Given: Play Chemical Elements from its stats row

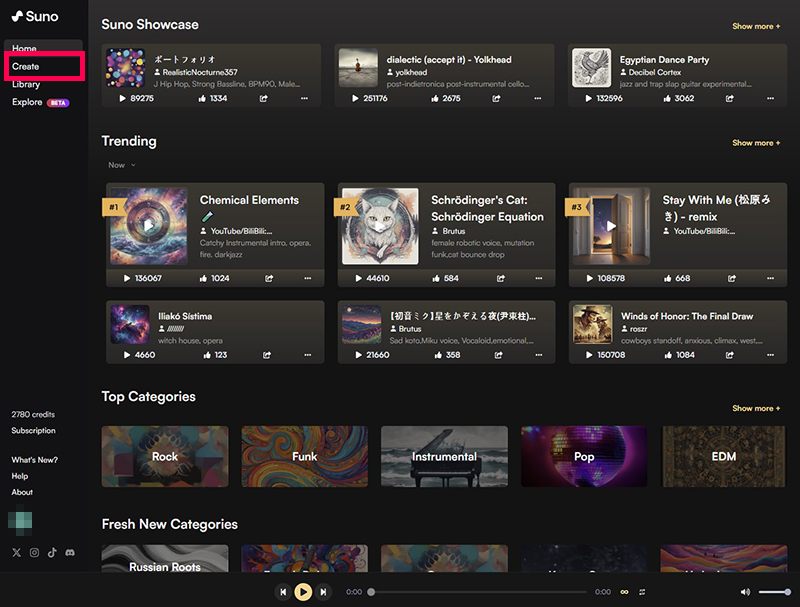Looking at the screenshot, I should click(127, 279).
